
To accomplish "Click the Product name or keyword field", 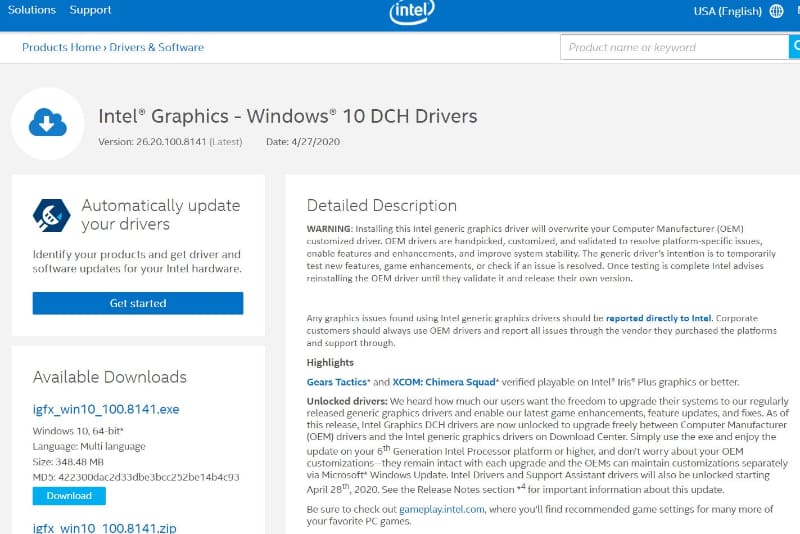I will tap(674, 47).
